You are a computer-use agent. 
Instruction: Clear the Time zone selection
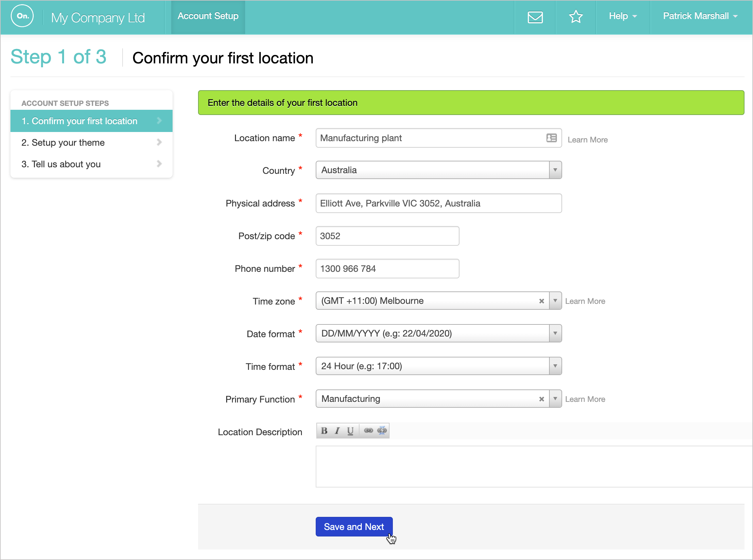click(542, 301)
